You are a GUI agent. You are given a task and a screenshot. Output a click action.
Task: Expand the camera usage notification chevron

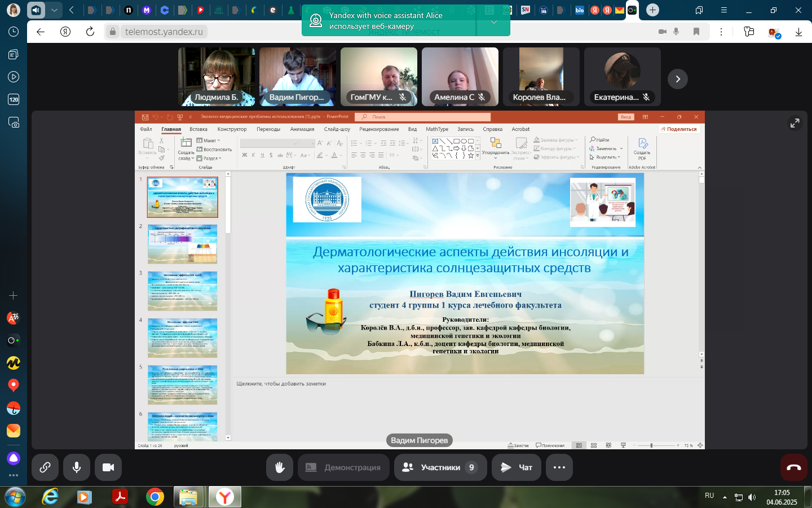[x=494, y=22]
